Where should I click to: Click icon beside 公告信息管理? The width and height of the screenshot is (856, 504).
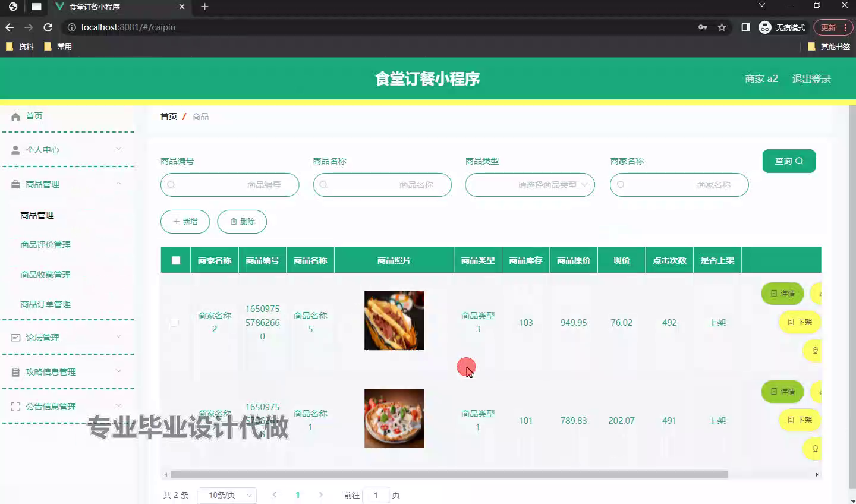[15, 407]
